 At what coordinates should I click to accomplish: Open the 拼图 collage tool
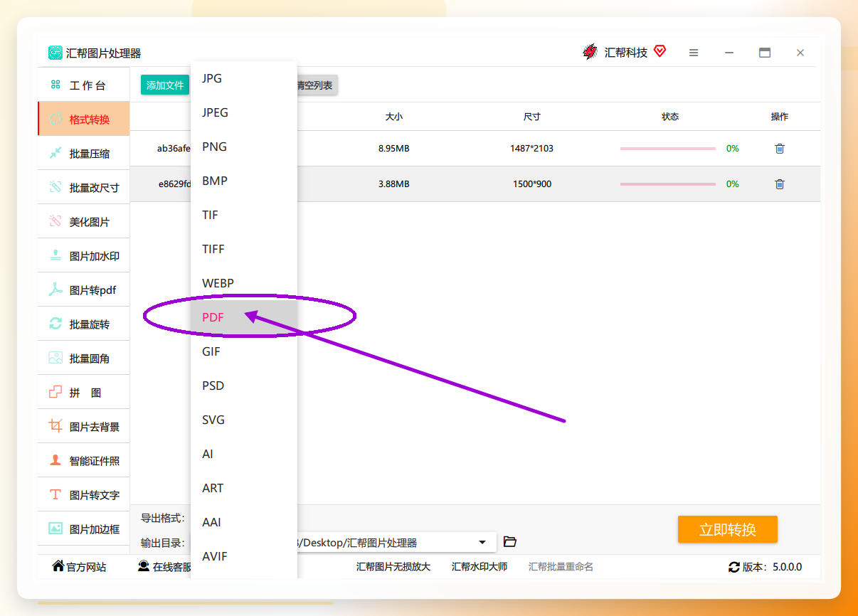point(83,393)
